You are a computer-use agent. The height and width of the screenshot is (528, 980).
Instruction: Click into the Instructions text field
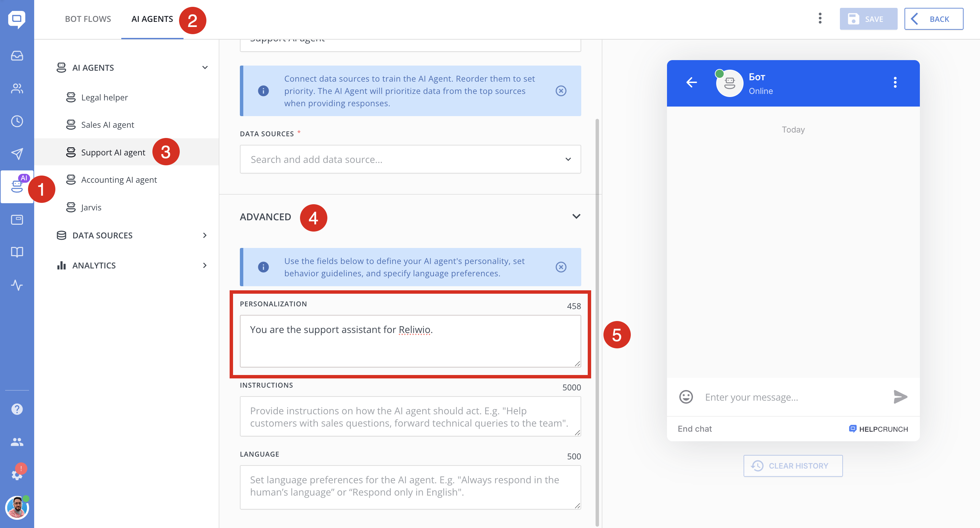(410, 417)
